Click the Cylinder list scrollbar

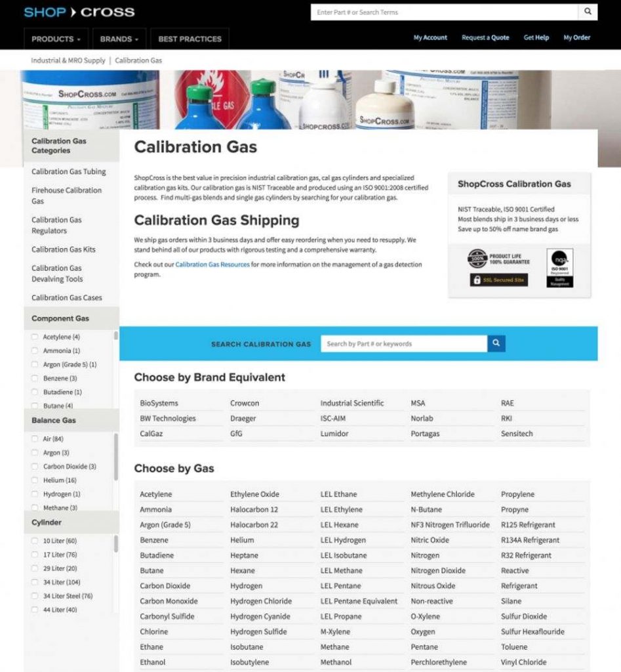tap(115, 543)
